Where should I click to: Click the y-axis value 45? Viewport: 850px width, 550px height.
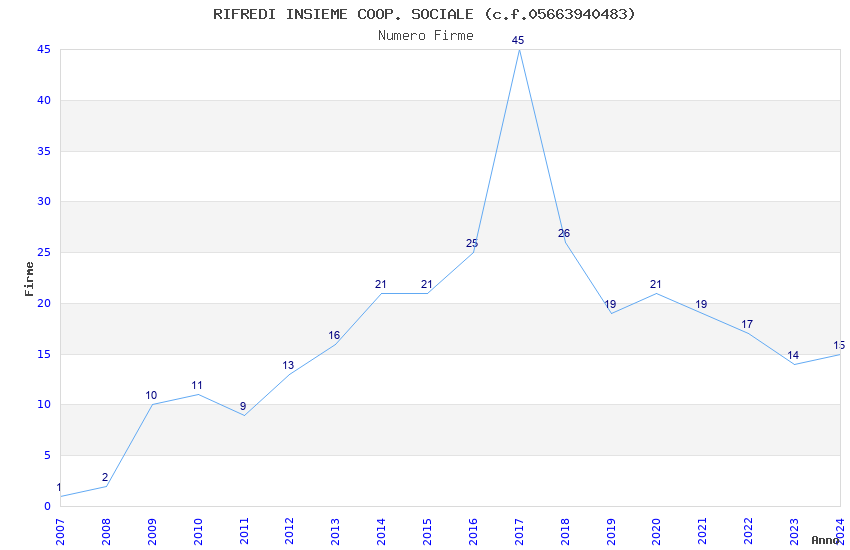coord(44,50)
